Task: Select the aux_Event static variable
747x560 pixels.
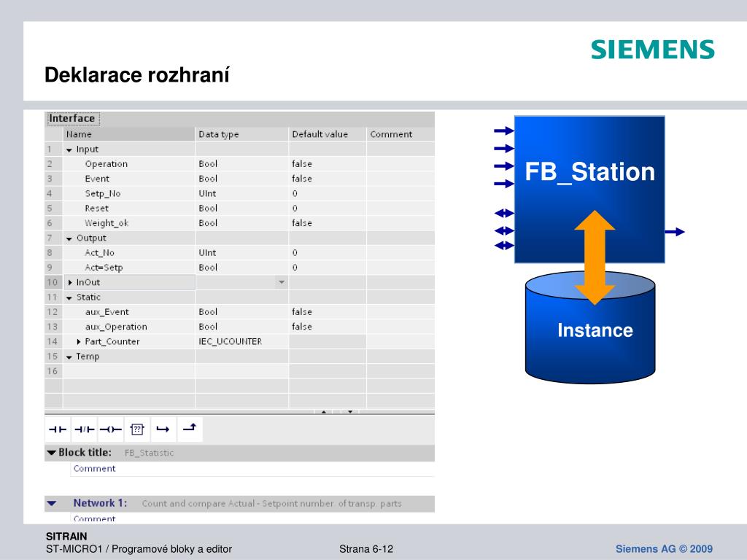Action: tap(107, 312)
